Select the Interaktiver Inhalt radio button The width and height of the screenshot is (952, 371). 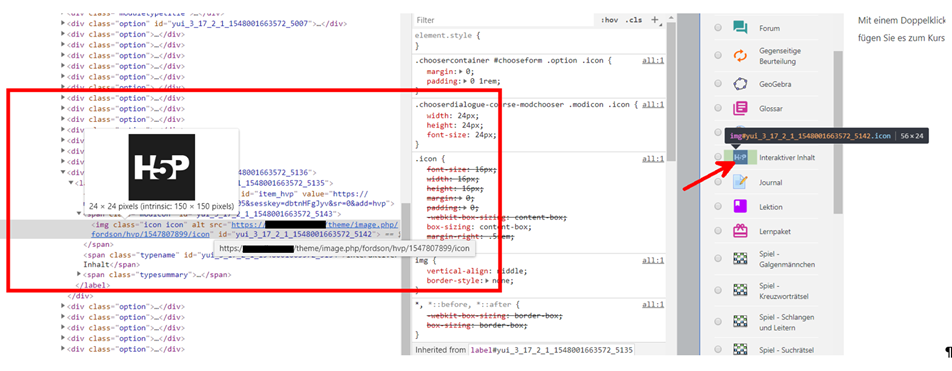[x=718, y=157]
